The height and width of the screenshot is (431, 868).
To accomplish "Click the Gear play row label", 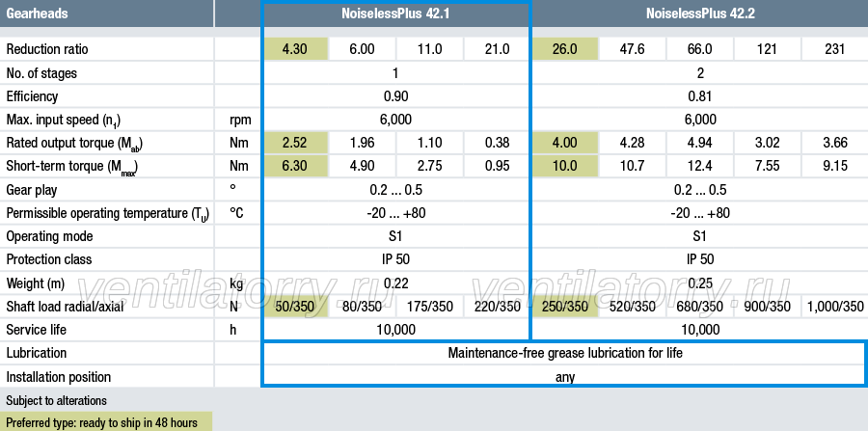I will pyautogui.click(x=31, y=190).
